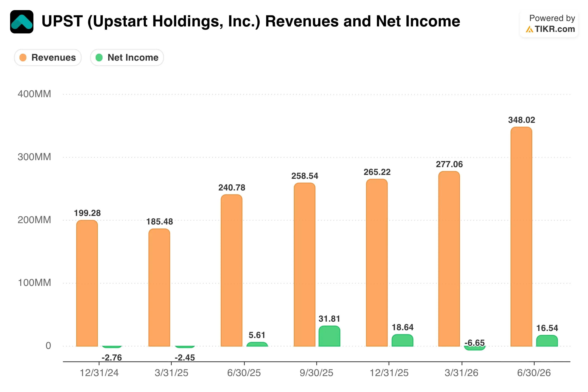This screenshot has width=588, height=392.
Task: Select the 3/31/25 revenue bar
Action: click(159, 287)
